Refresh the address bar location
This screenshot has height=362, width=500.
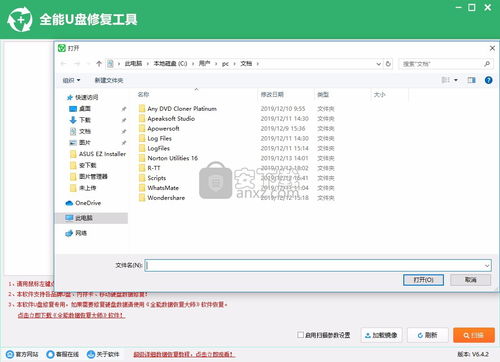pyautogui.click(x=388, y=64)
